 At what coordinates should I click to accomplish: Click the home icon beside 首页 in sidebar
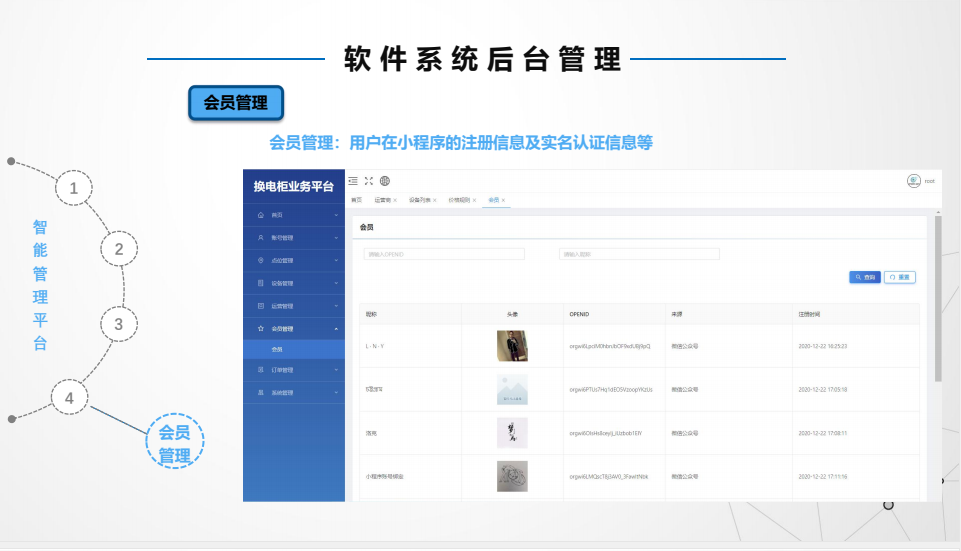[261, 215]
